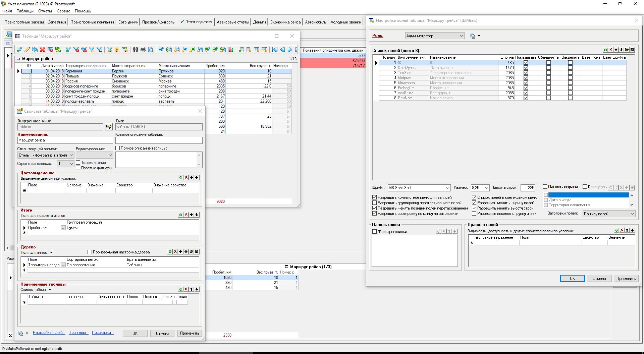The height and width of the screenshot is (354, 644).
Task: Click the print preview magnifier icon
Action: 151,50
